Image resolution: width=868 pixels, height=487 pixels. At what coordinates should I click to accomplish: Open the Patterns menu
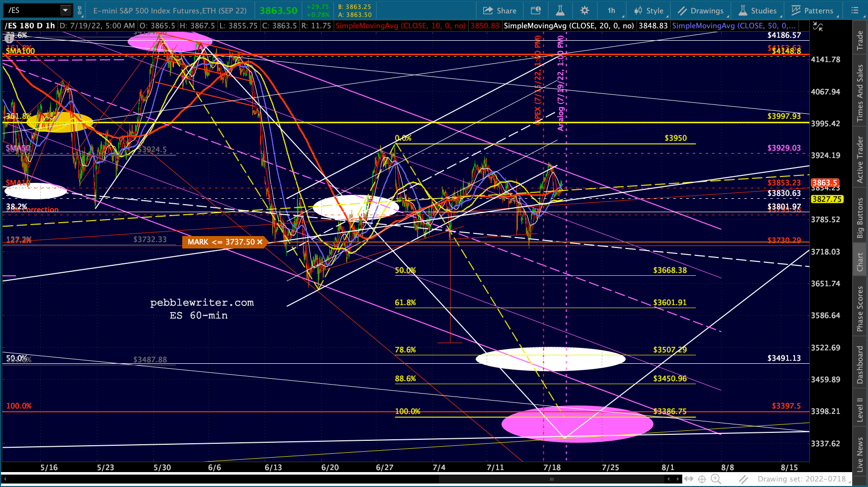coord(812,10)
